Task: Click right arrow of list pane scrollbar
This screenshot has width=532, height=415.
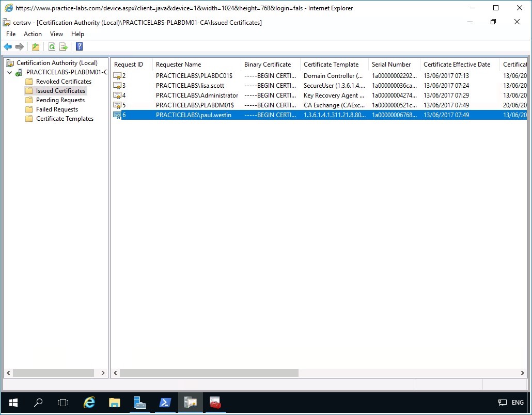Action: tap(523, 373)
